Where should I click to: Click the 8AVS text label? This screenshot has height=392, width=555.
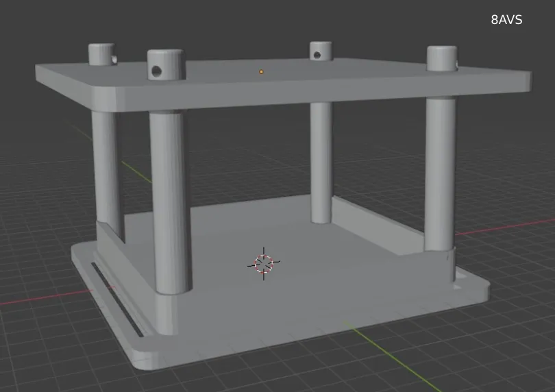506,20
